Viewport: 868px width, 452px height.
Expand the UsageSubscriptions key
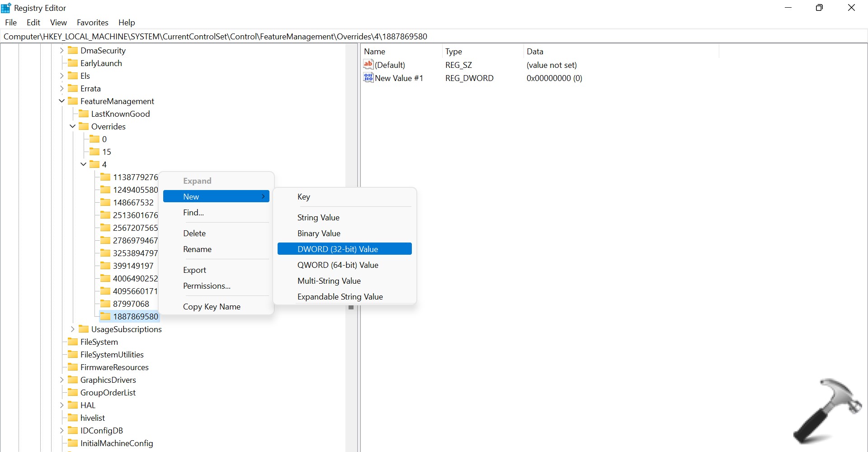pos(73,329)
